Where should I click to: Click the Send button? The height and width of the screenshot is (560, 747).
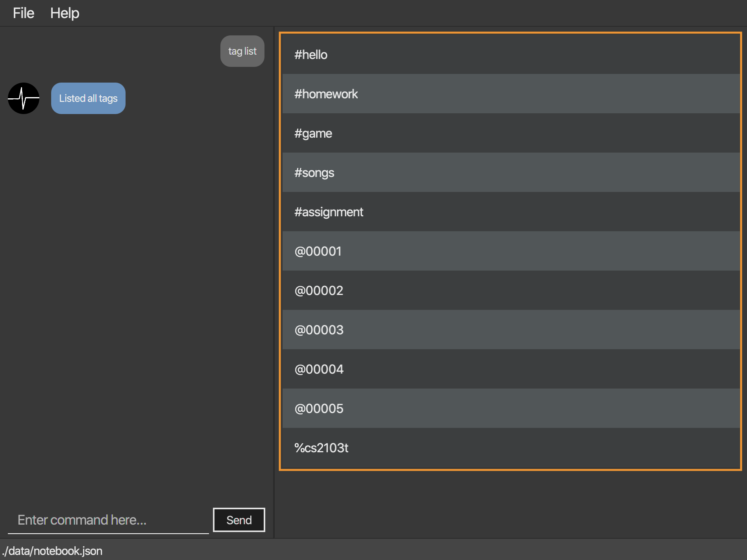click(239, 520)
